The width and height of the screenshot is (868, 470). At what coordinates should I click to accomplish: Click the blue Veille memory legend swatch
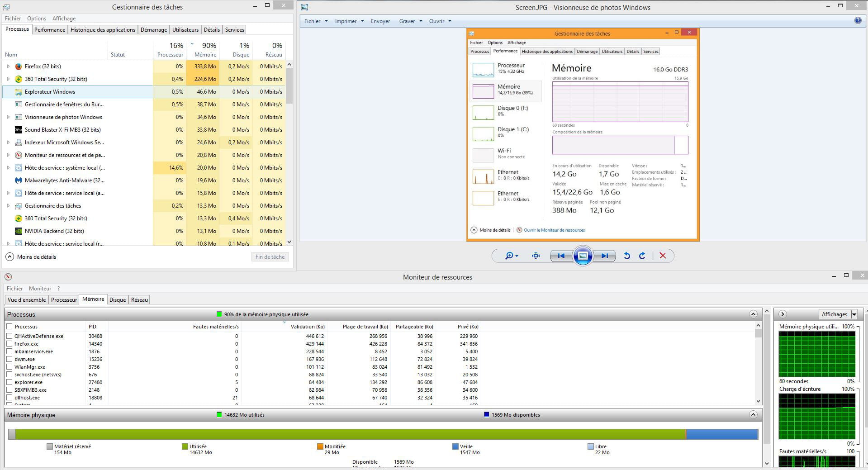click(x=455, y=446)
